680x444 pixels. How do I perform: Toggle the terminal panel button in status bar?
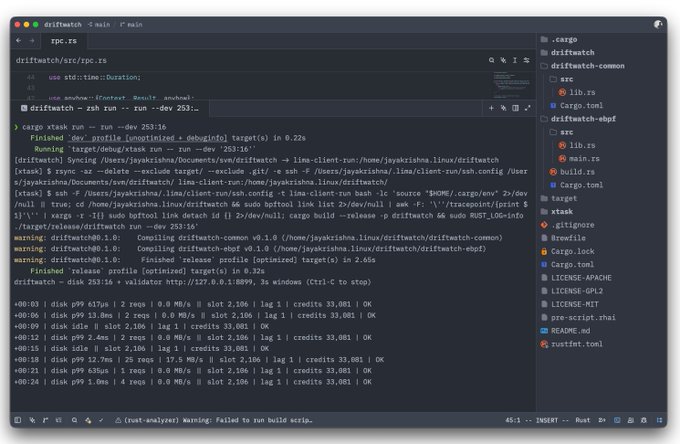[x=617, y=420]
